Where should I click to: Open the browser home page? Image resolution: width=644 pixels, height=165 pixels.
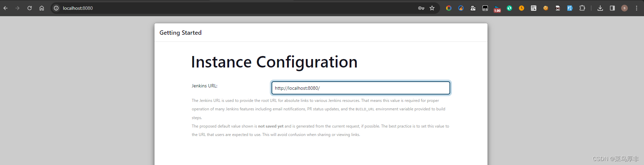pyautogui.click(x=42, y=8)
